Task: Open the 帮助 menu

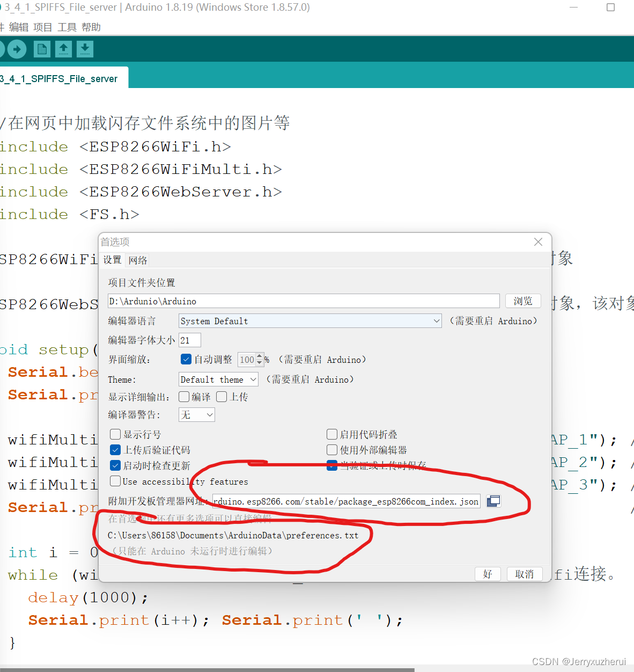Action: point(91,27)
